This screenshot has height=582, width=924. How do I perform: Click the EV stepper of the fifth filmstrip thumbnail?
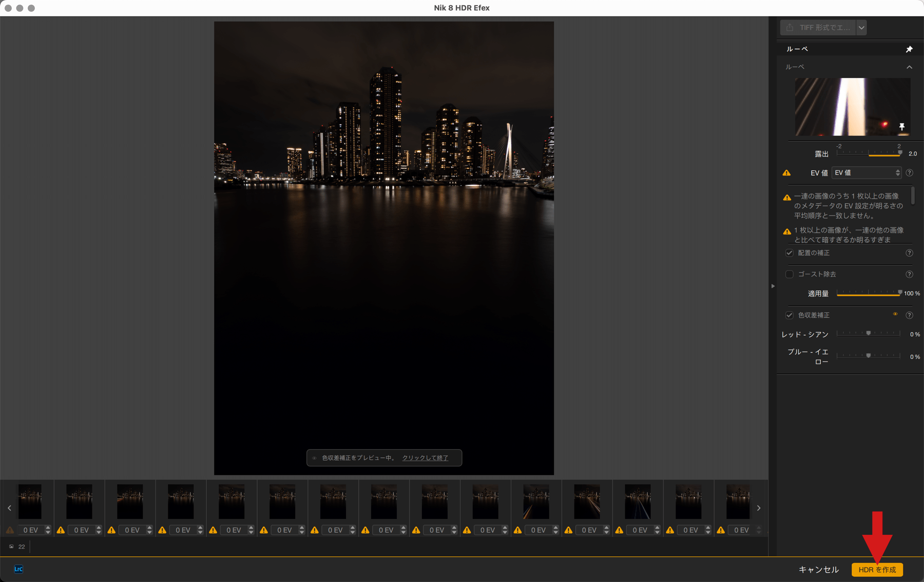(251, 530)
